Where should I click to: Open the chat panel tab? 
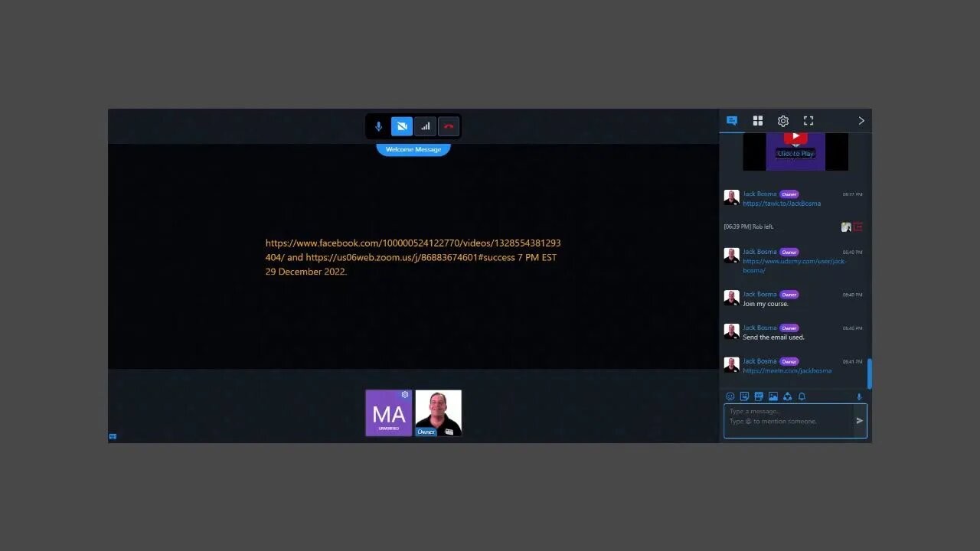point(732,121)
